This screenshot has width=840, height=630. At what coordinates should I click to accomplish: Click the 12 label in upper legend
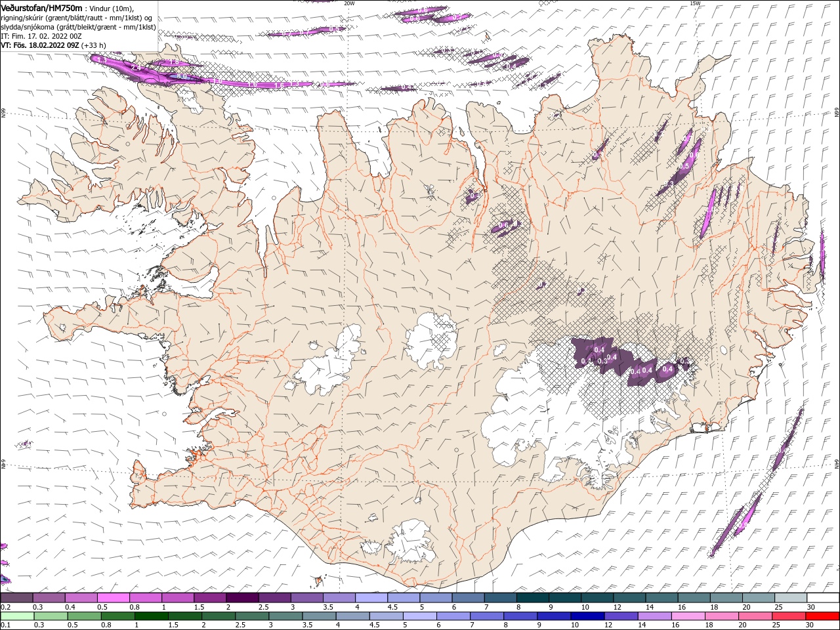pyautogui.click(x=618, y=607)
